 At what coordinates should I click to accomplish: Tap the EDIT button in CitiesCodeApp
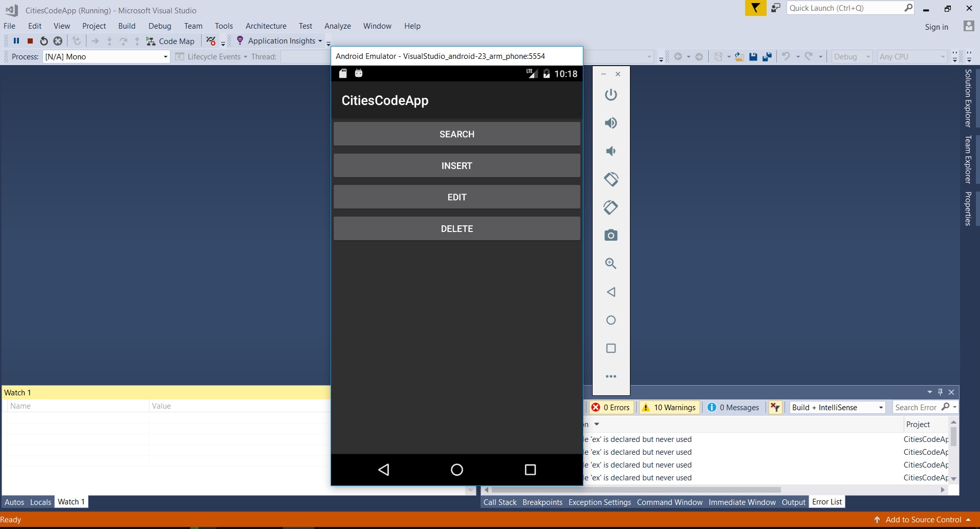pyautogui.click(x=457, y=197)
